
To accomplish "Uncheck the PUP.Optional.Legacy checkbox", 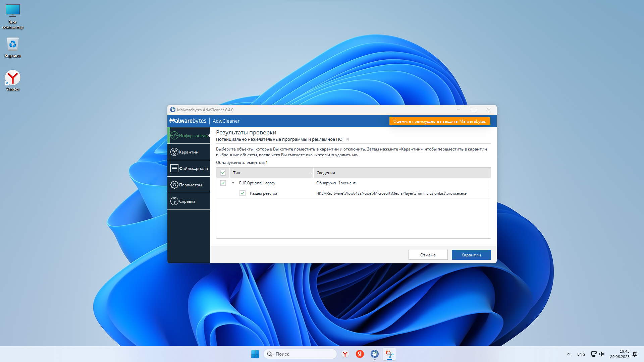I will coord(223,183).
